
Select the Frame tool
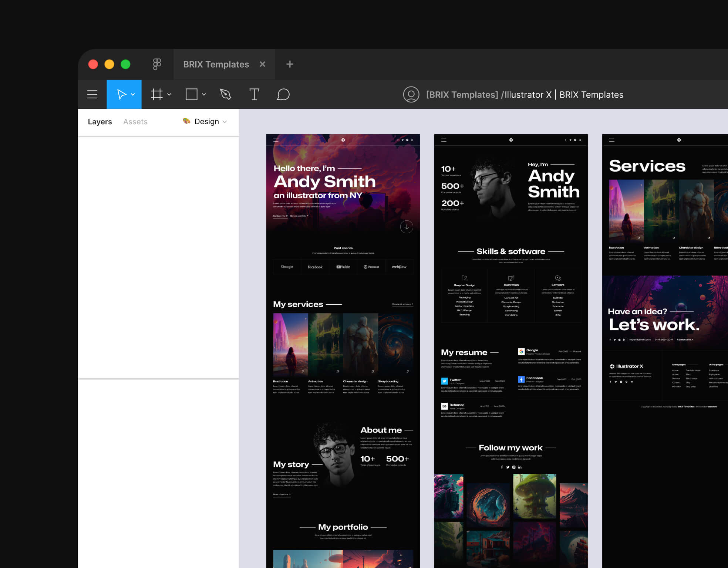(156, 94)
